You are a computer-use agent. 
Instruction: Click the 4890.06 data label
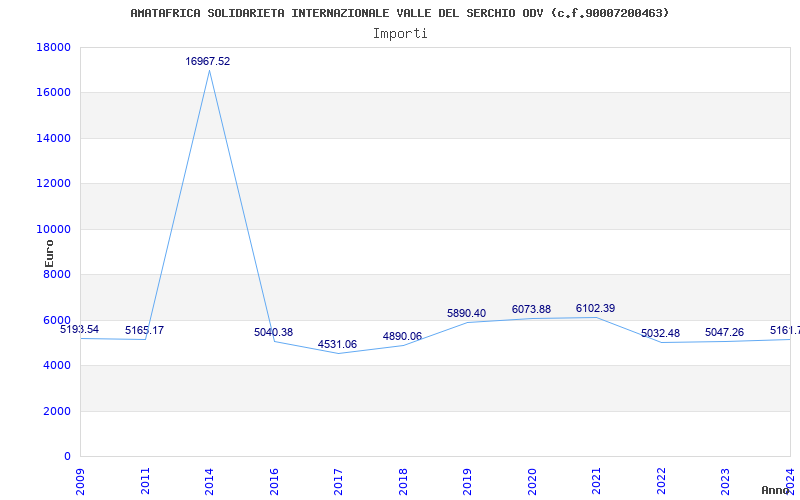coord(402,337)
